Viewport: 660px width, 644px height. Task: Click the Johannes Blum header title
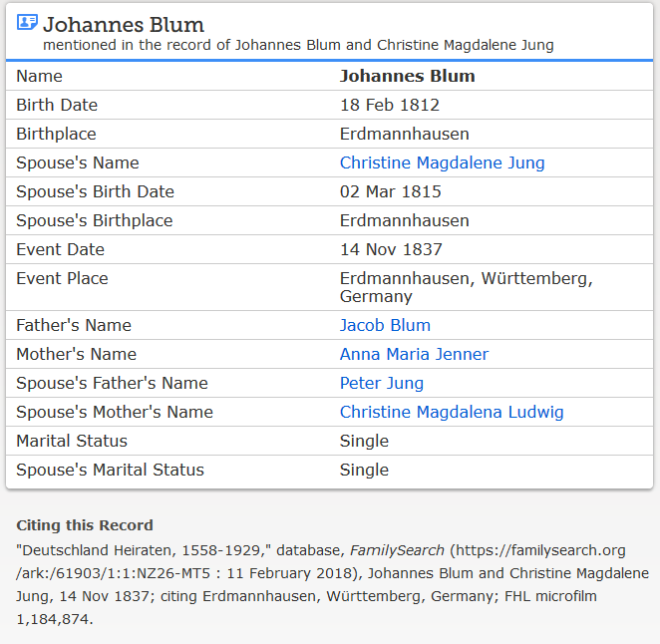(124, 24)
